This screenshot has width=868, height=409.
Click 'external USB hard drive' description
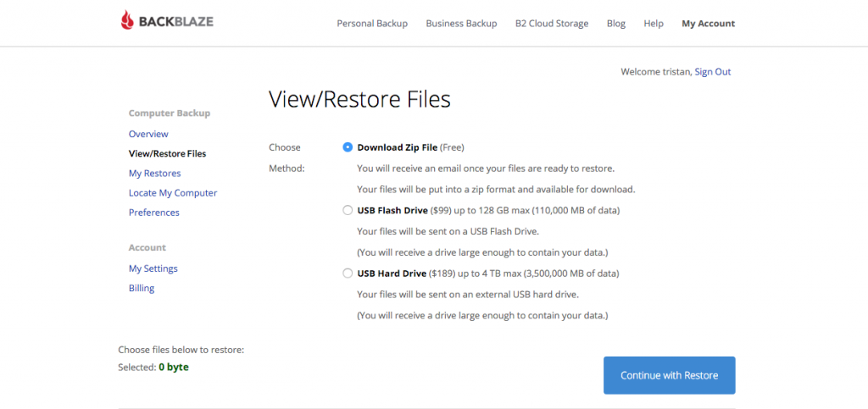(x=468, y=295)
